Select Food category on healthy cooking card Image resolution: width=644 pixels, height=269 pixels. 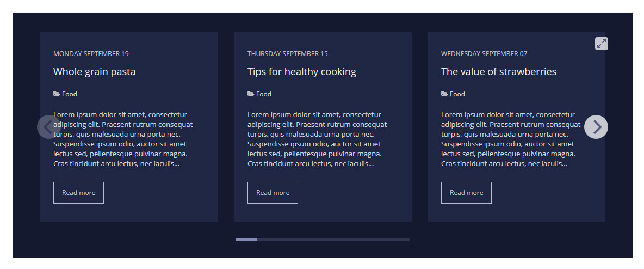(x=264, y=94)
